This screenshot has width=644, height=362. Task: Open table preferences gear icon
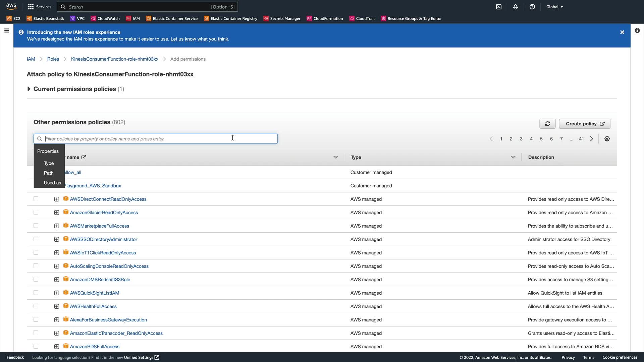[607, 139]
